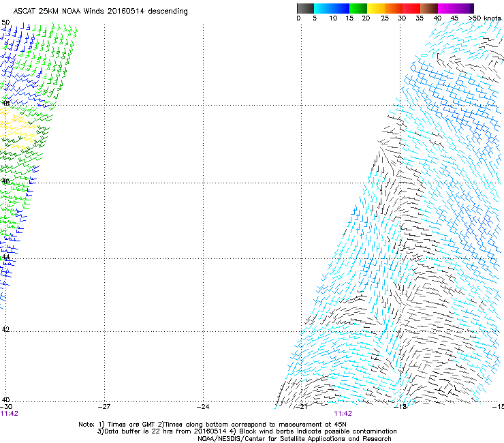The width and height of the screenshot is (504, 443).
Task: Click the longitude label -18
Action: click(400, 407)
